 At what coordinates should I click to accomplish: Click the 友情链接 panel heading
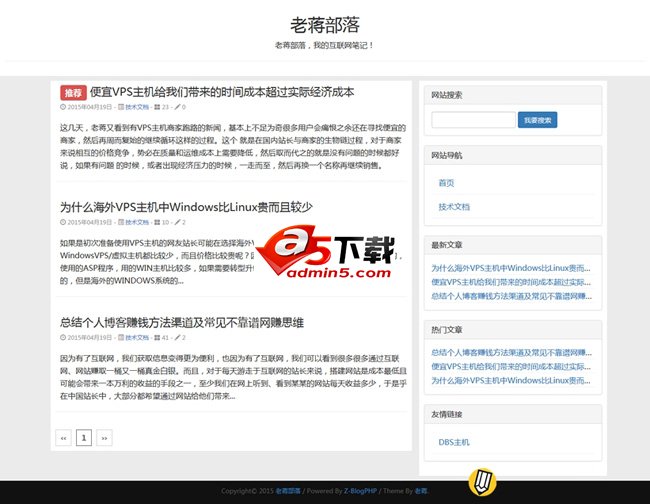point(513,414)
